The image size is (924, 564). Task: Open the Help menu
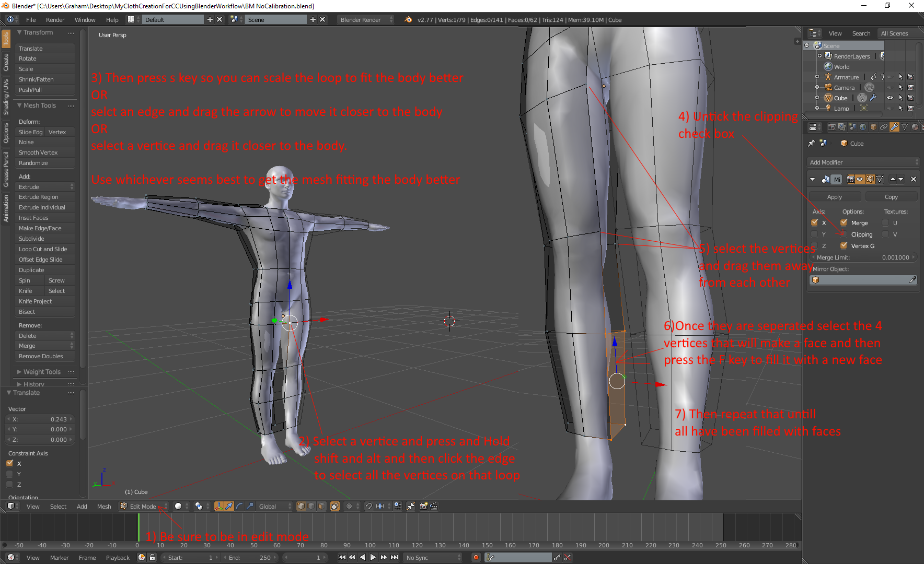[112, 19]
